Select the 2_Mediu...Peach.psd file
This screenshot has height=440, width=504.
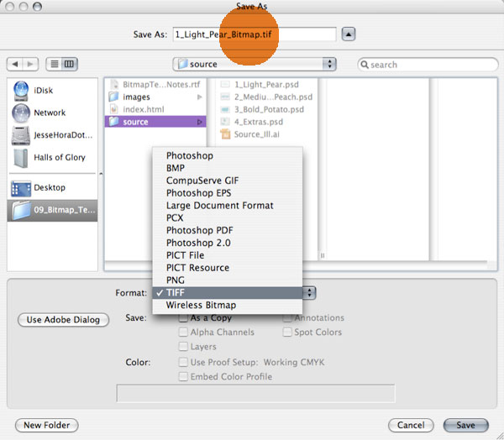(x=266, y=97)
